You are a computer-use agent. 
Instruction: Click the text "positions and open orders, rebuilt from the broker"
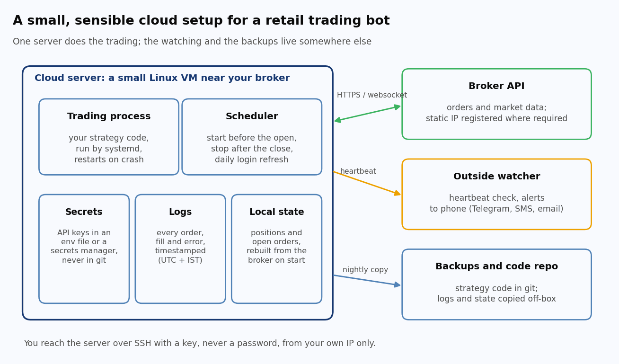277,247
